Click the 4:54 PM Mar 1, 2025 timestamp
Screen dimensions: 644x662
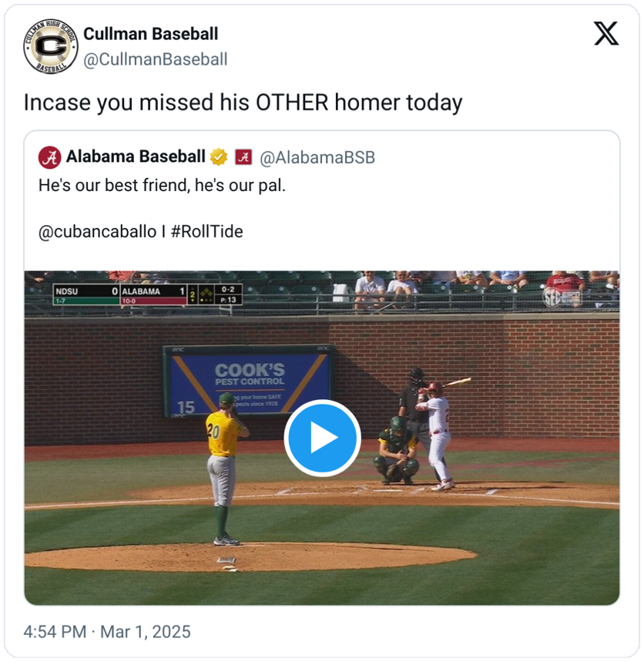[107, 632]
